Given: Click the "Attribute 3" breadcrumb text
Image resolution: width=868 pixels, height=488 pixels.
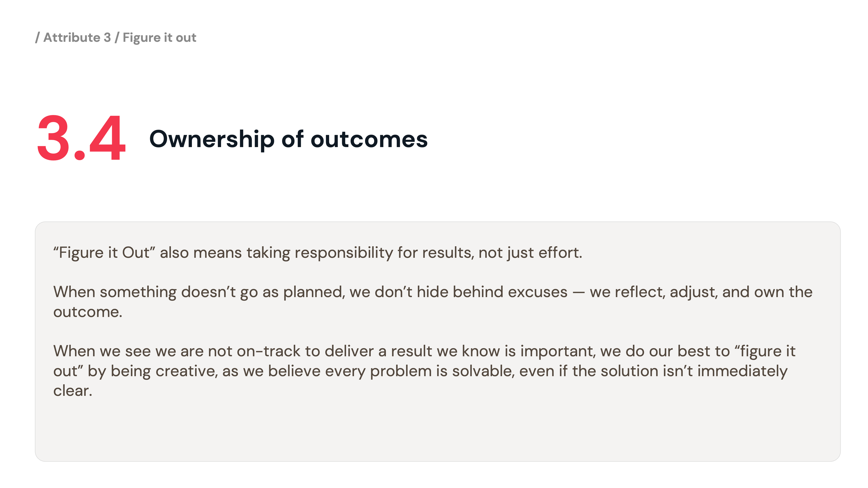Looking at the screenshot, I should click(x=77, y=37).
